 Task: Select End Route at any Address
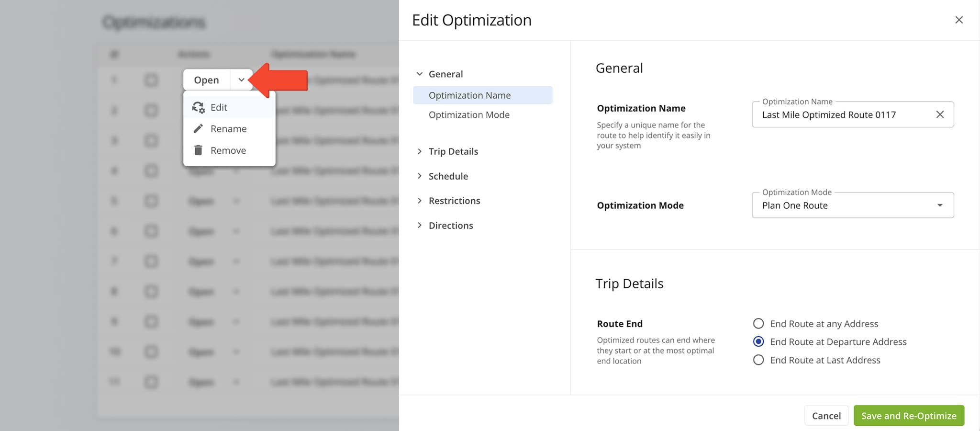tap(758, 324)
